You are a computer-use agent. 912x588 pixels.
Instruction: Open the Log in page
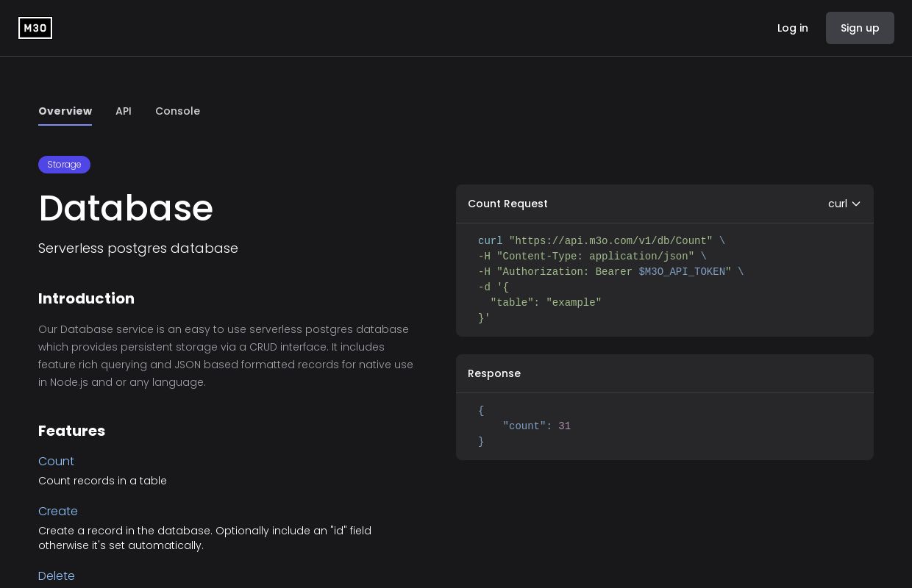[x=792, y=28]
